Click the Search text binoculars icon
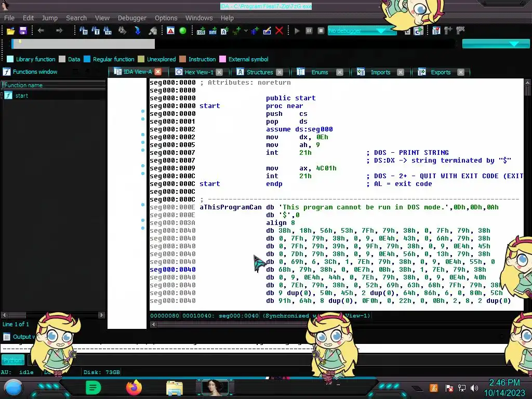Screen dimensions: 532x399 96,31
